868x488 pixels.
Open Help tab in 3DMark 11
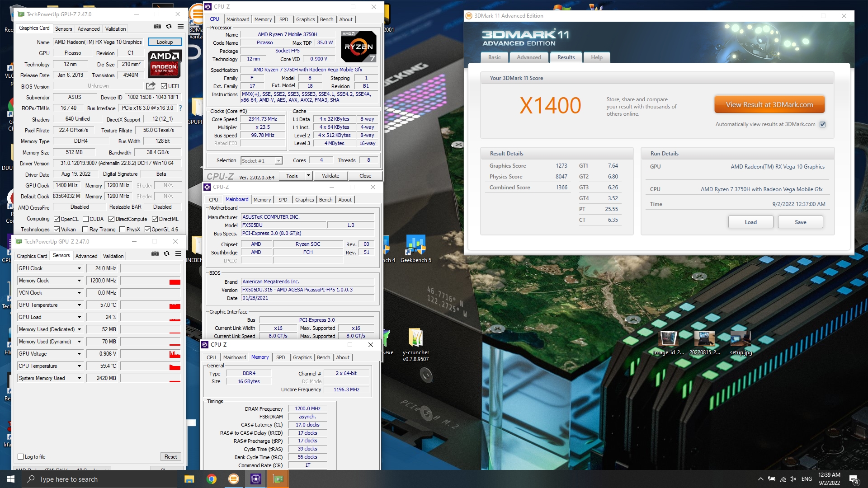tap(596, 57)
